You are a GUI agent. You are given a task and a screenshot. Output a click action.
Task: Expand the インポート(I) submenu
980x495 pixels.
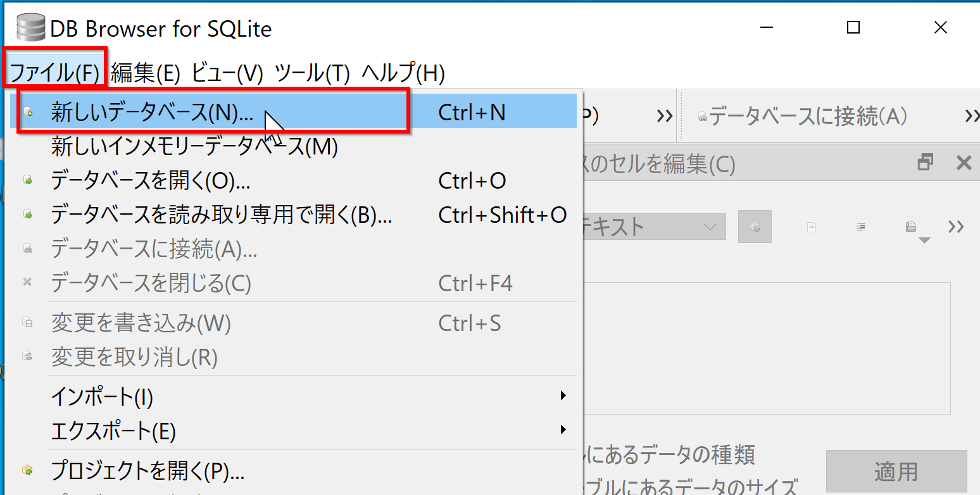point(294,398)
